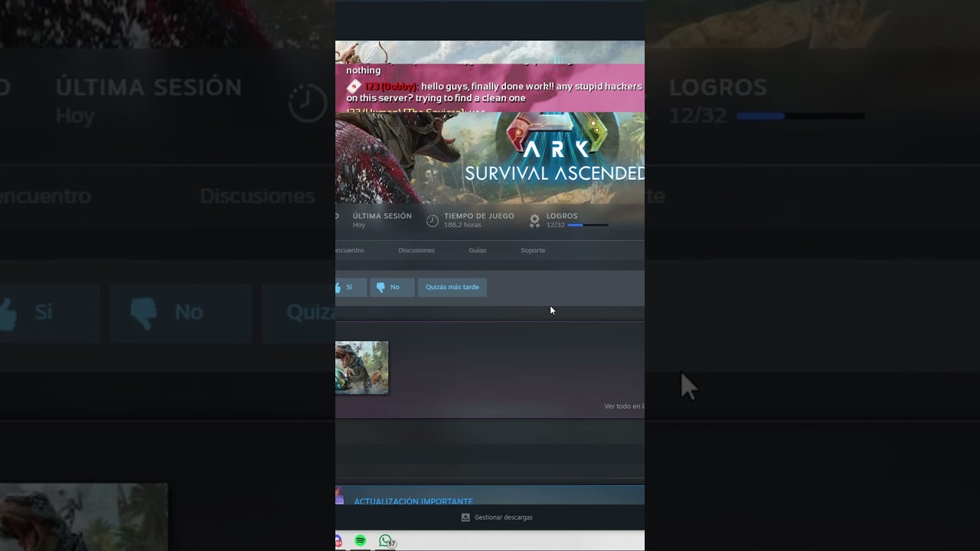Open the Soporte tab
The height and width of the screenshot is (551, 980).
533,250
